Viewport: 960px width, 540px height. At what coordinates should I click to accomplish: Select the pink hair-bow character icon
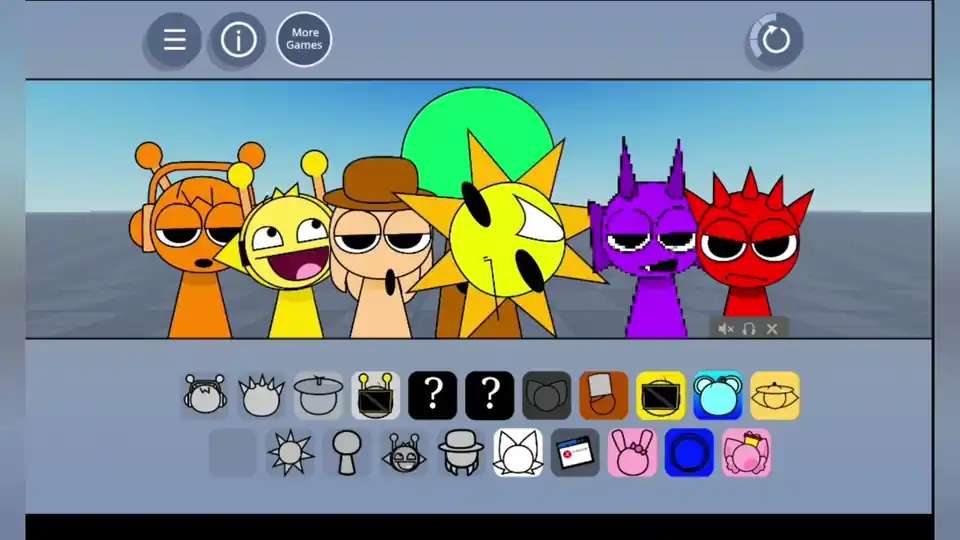(746, 453)
